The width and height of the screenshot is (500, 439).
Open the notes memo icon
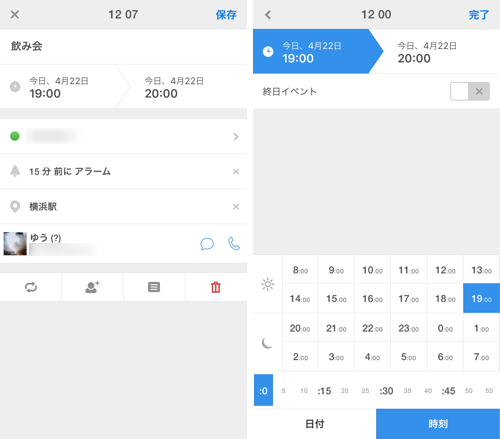point(154,287)
